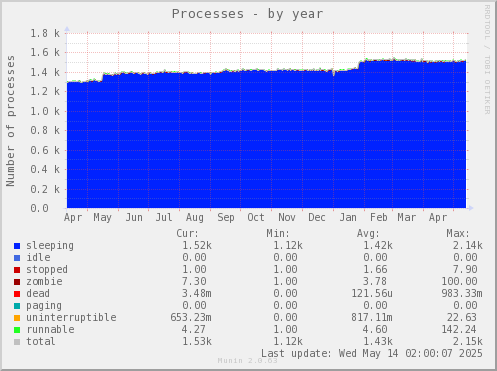Click the 'Min:' column header

click(278, 234)
